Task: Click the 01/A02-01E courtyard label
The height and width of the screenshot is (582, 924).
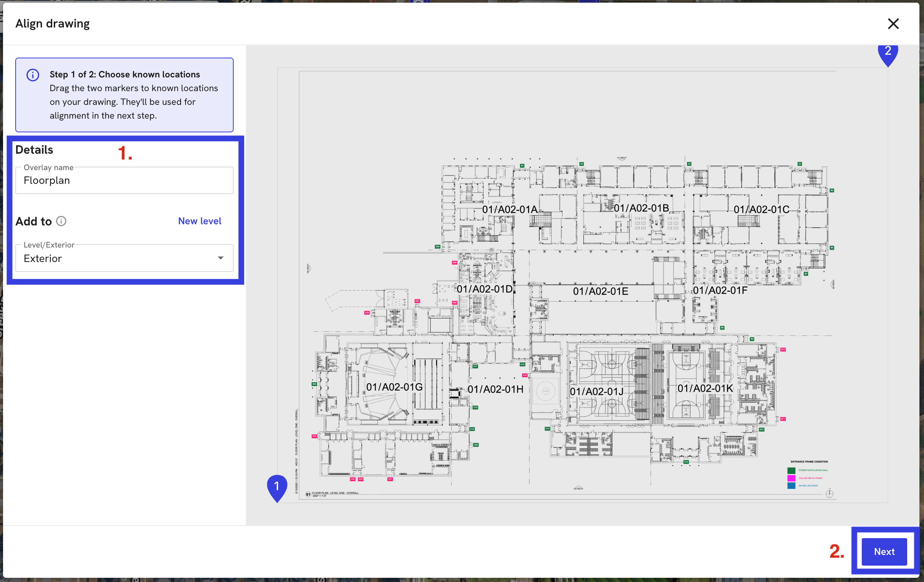Action: (x=600, y=291)
